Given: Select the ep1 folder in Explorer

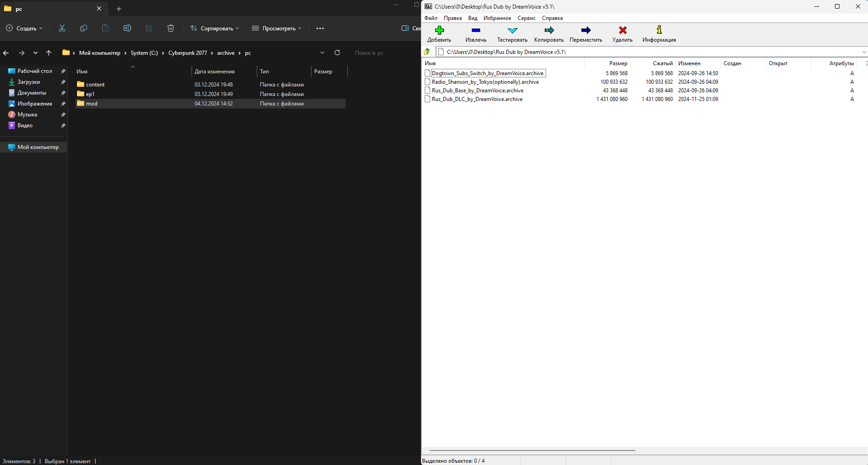Looking at the screenshot, I should [211, 94].
